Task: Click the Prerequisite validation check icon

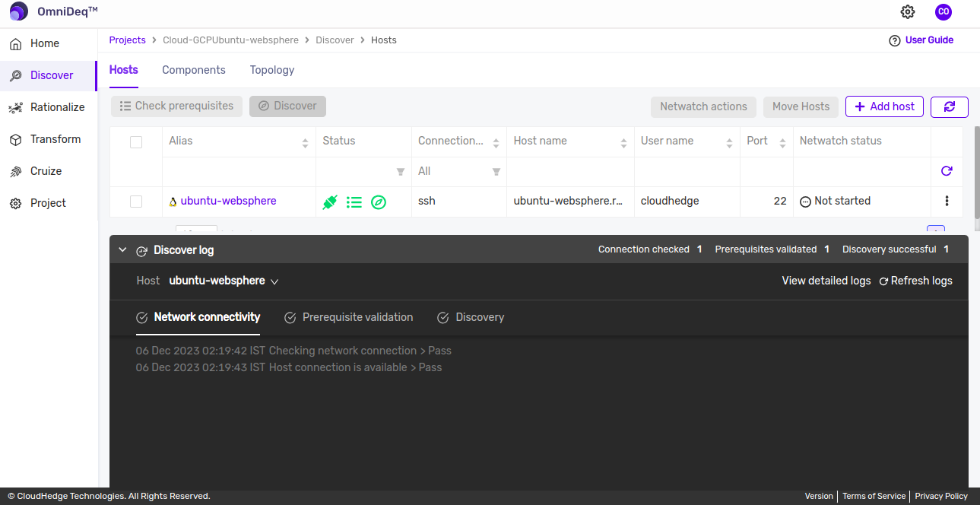Action: coord(290,318)
